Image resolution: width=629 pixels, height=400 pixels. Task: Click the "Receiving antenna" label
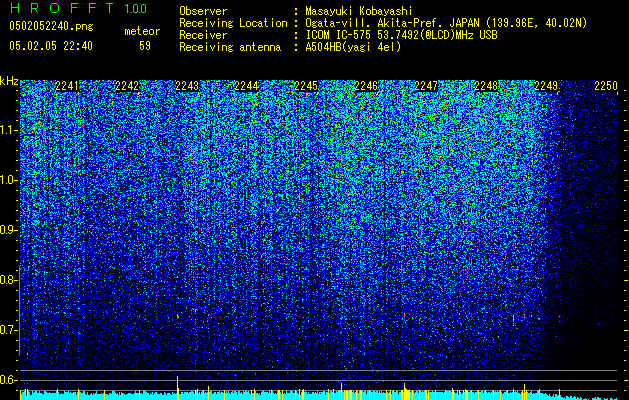click(x=230, y=47)
